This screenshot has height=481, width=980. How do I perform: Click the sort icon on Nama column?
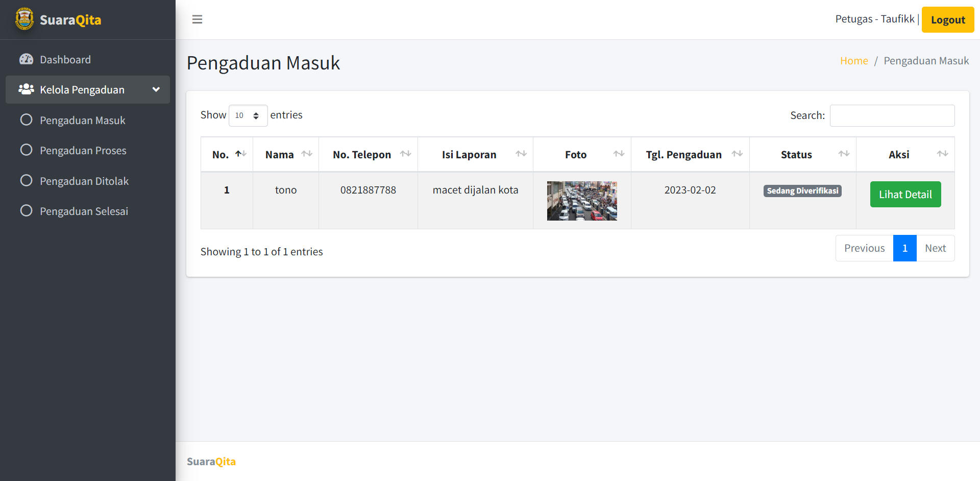click(308, 154)
